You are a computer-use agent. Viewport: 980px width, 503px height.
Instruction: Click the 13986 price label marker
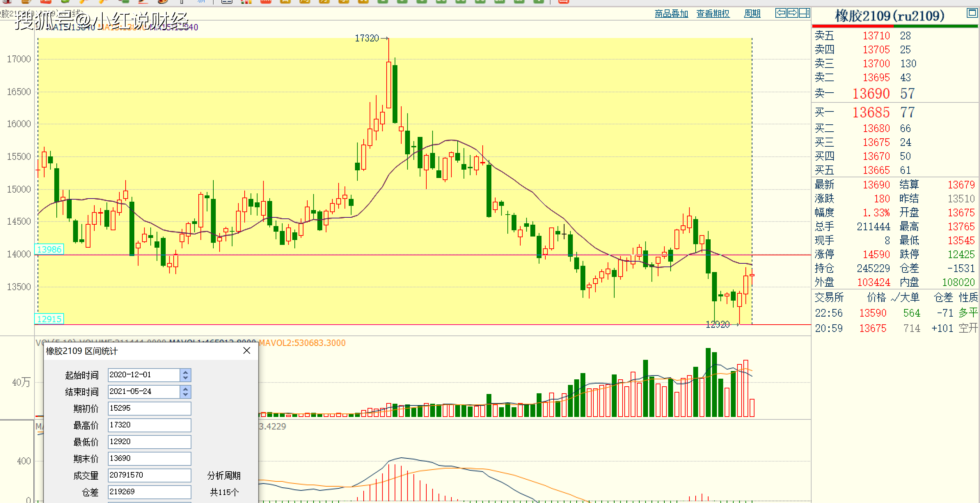tap(49, 249)
